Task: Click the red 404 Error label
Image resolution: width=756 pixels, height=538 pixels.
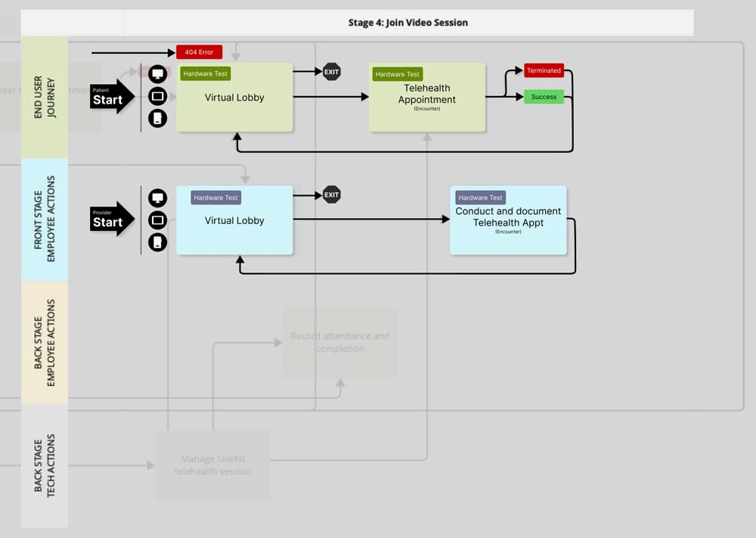Action: [200, 52]
